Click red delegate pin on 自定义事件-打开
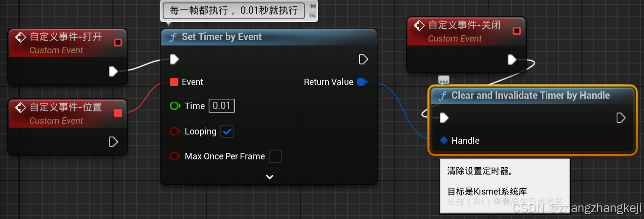The height and width of the screenshot is (219, 644). pyautogui.click(x=118, y=43)
